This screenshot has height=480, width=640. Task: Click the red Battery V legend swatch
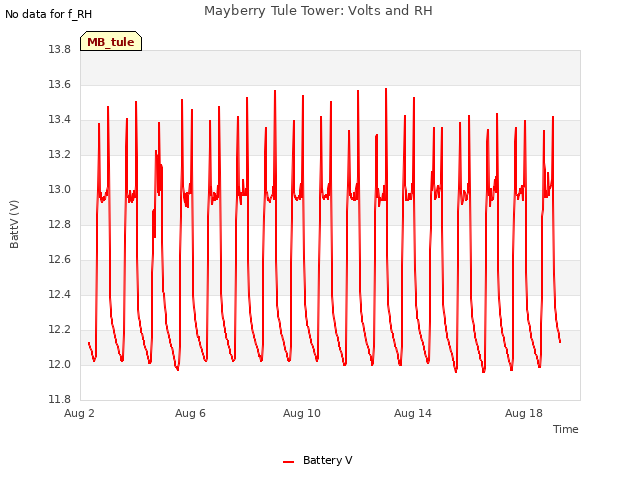(x=288, y=462)
